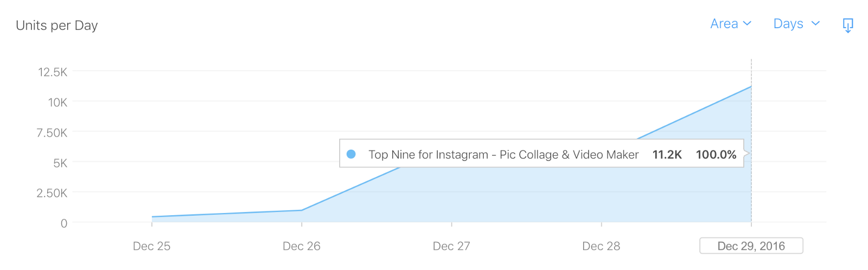
Task: Click the download chart export icon
Action: click(847, 25)
